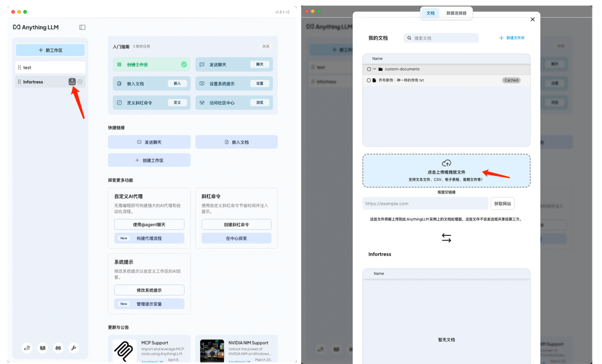Click the 嵌入文档 quick link button
The image size is (602, 364).
[x=237, y=142]
